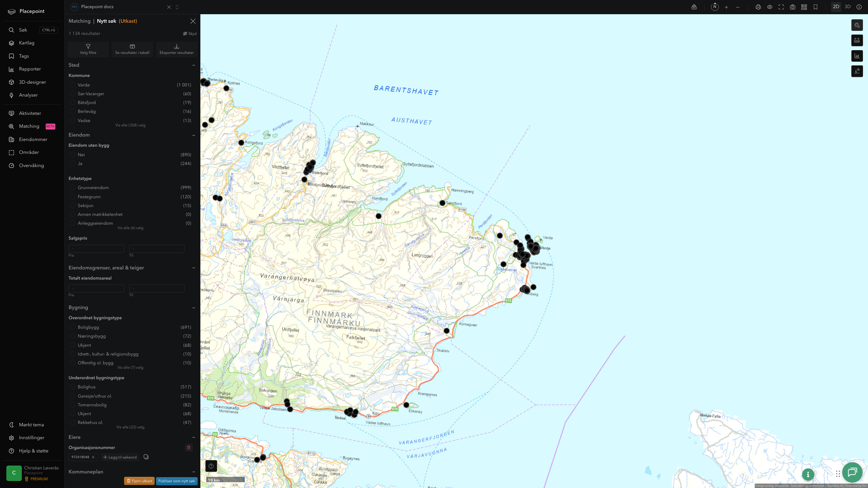Open the Placepoint docs workspace switcher arrows
The image size is (868, 488).
(x=177, y=7)
